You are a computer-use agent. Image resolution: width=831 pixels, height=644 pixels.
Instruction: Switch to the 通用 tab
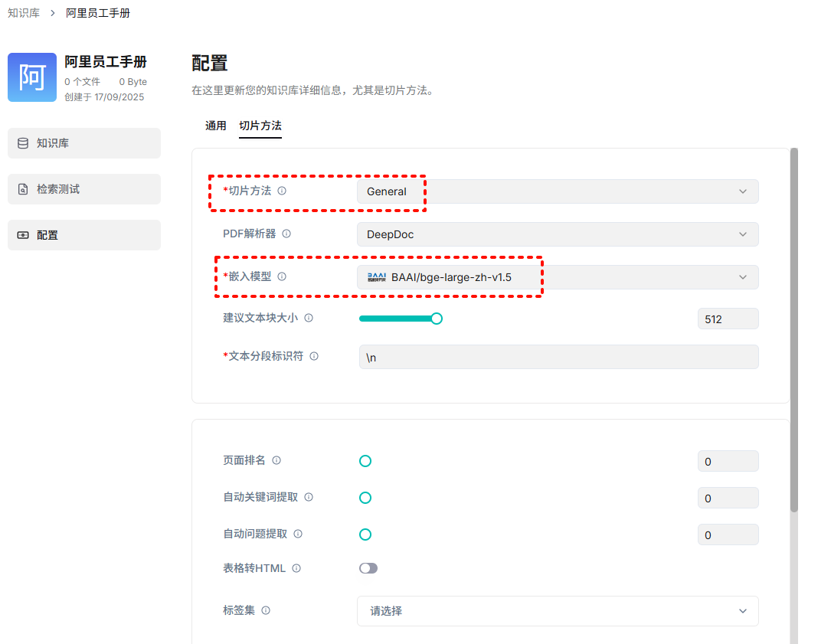(216, 126)
